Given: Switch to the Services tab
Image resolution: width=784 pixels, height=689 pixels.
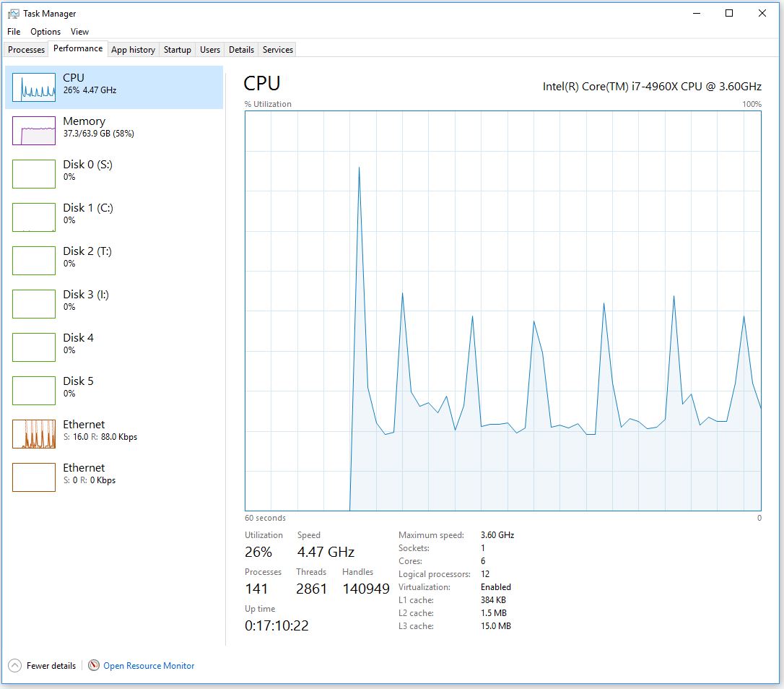Looking at the screenshot, I should tap(277, 50).
